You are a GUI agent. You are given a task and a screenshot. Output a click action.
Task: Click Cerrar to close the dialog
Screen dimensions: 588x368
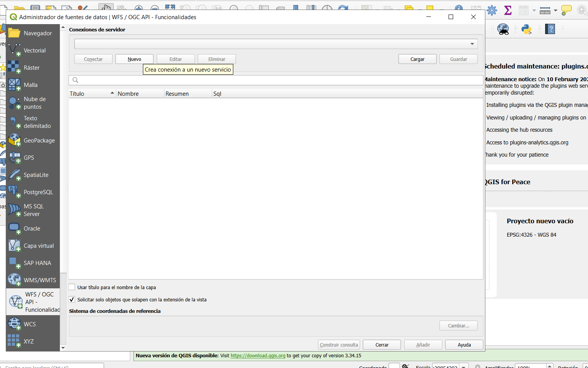click(382, 345)
